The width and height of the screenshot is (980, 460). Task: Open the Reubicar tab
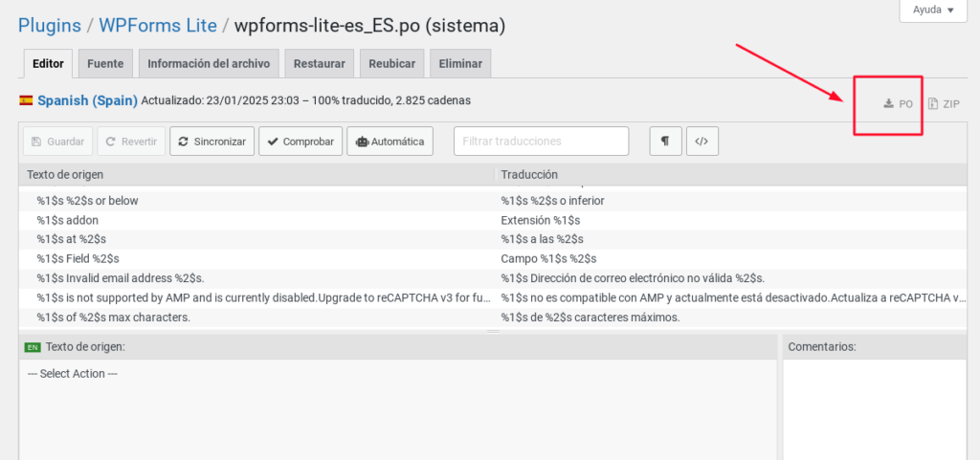pos(391,64)
